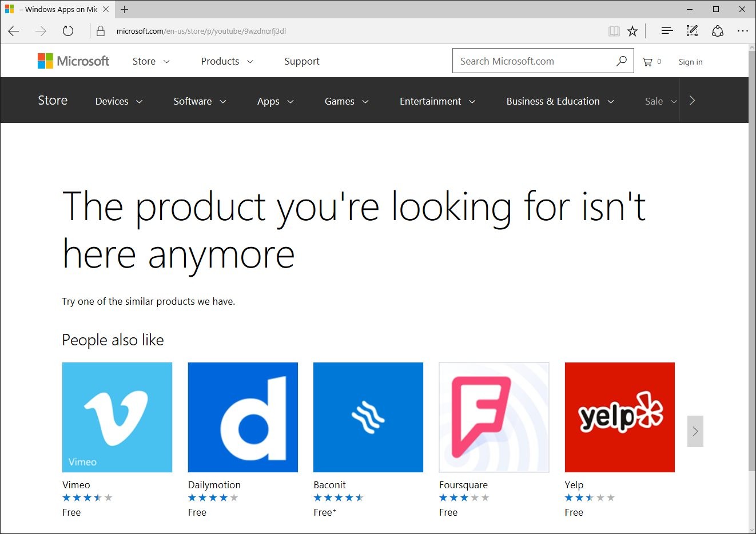
Task: Click the Dailymotion app name link
Action: point(214,485)
